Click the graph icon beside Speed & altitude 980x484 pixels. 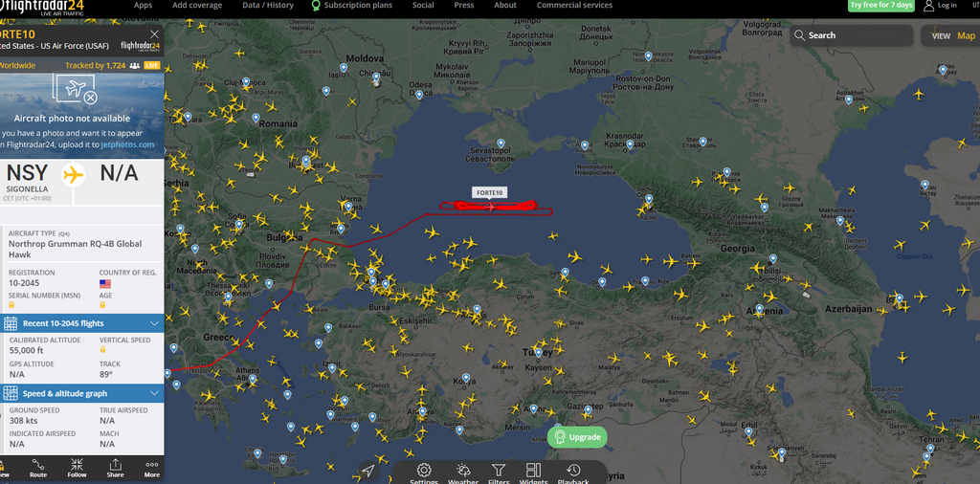coord(10,393)
